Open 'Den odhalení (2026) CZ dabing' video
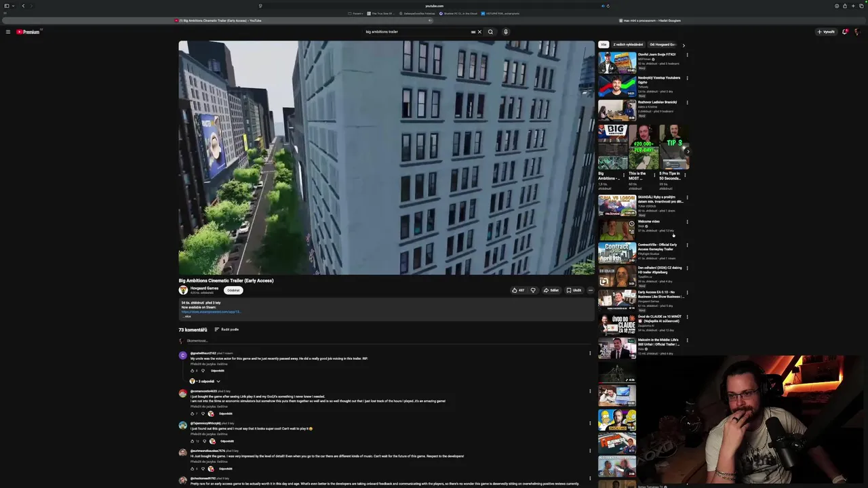This screenshot has width=868, height=488. click(617, 276)
